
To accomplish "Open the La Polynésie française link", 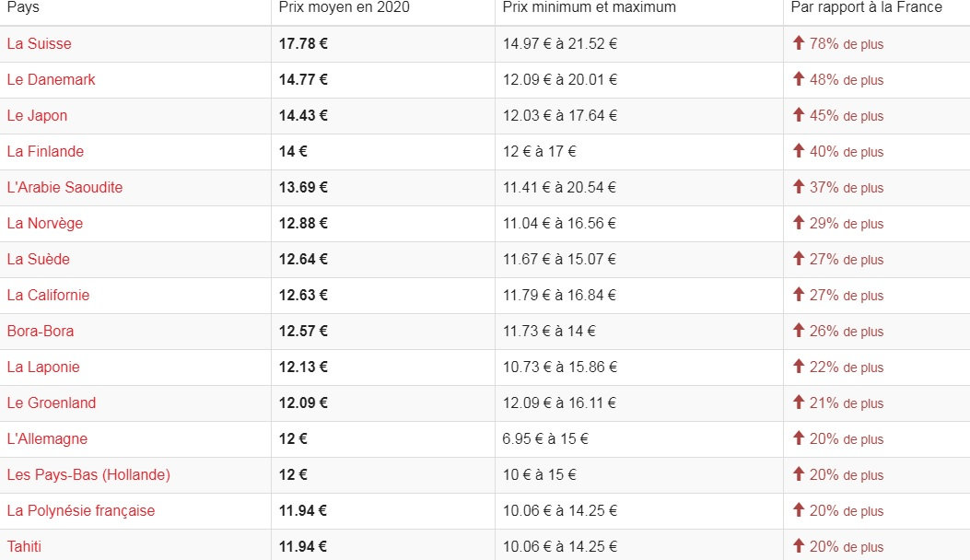I will click(x=81, y=510).
